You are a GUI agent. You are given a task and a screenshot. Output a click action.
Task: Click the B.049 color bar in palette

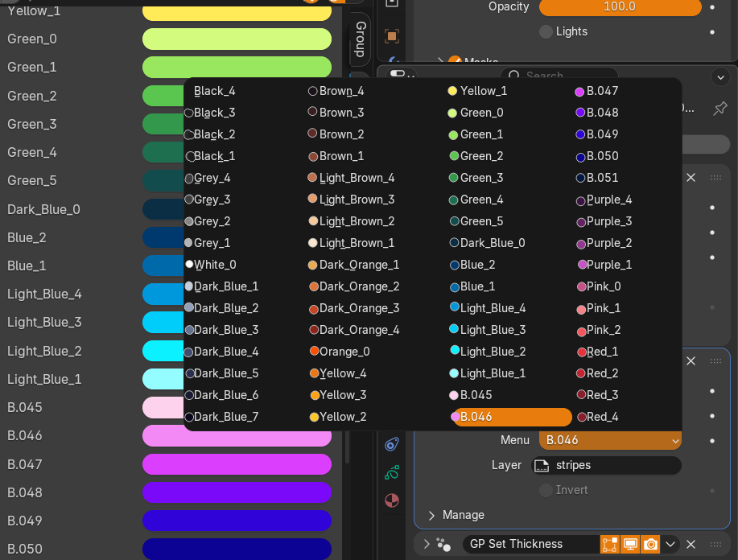point(237,521)
